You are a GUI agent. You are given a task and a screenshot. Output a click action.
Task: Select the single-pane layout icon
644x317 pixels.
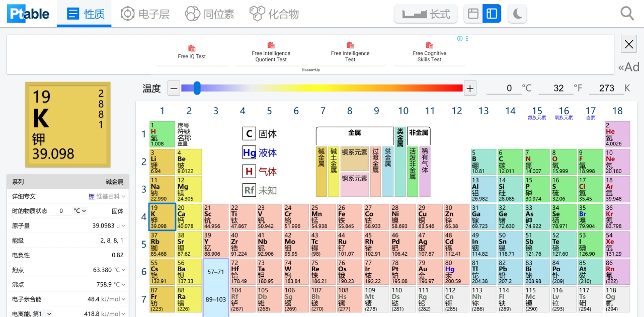473,14
